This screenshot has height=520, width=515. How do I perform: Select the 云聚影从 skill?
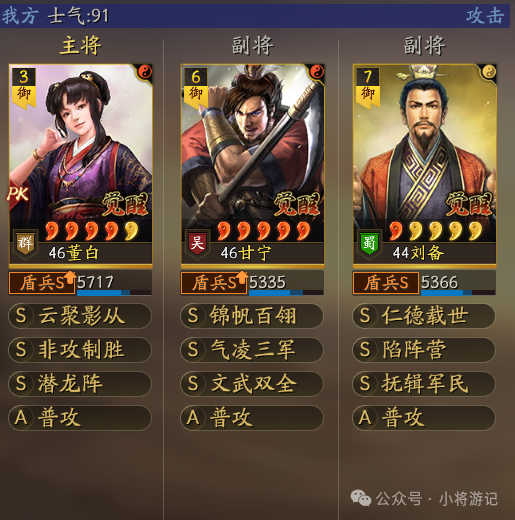click(x=80, y=316)
